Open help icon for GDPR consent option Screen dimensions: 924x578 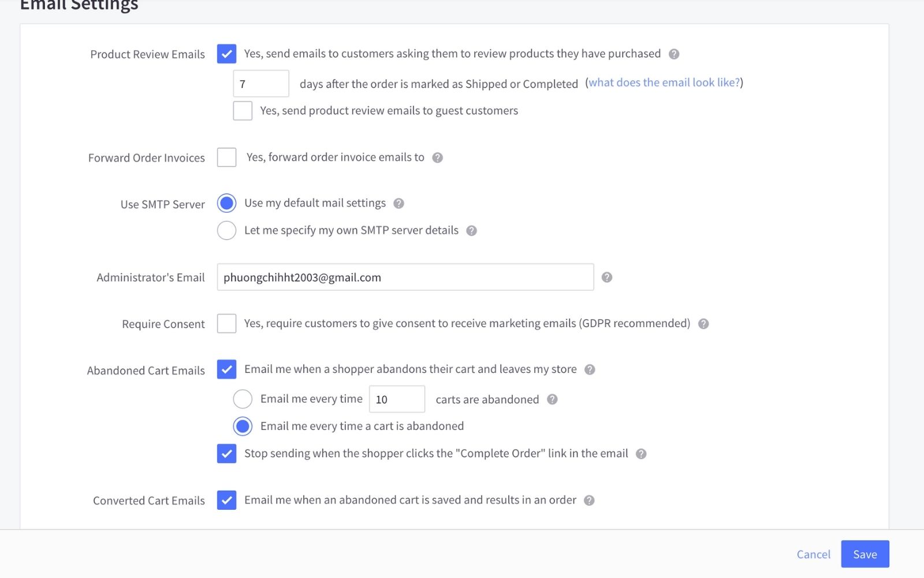(703, 324)
